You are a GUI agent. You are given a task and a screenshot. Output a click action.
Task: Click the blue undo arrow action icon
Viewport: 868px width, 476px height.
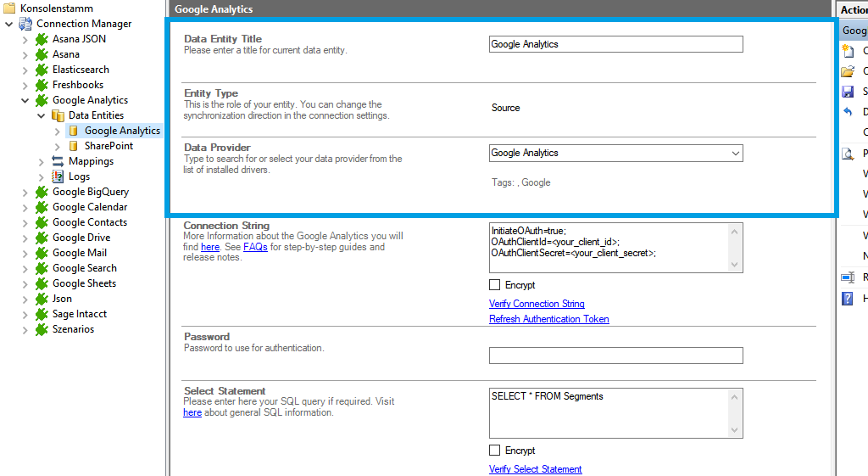coord(847,112)
